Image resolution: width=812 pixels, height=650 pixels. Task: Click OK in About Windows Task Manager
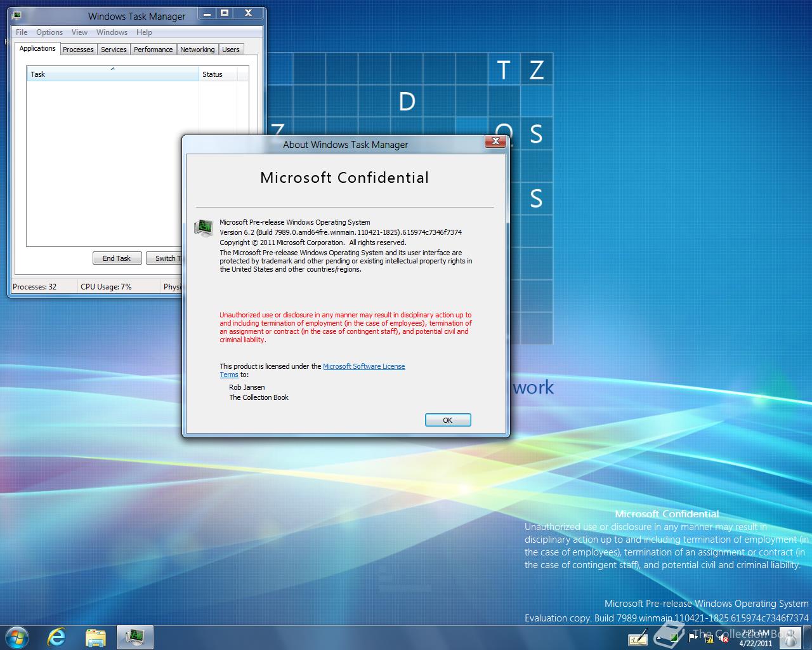point(448,420)
